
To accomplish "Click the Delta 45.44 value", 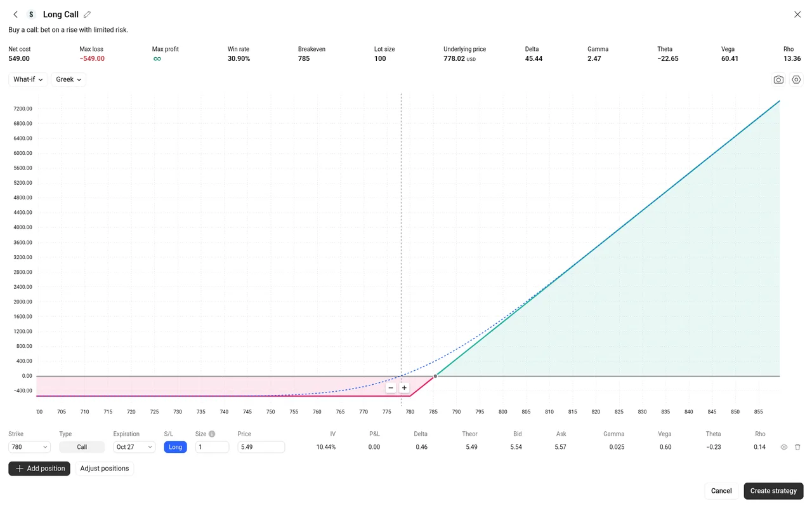I will pos(534,58).
